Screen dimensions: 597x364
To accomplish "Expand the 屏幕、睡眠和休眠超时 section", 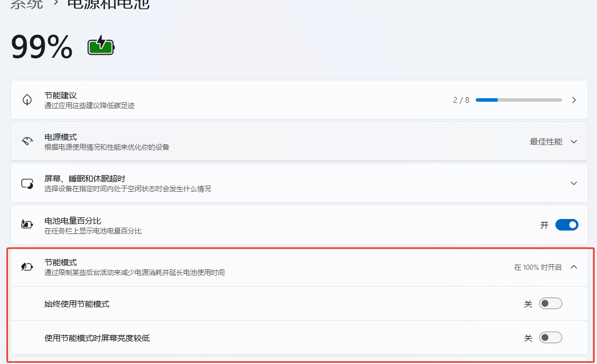I will [x=574, y=183].
